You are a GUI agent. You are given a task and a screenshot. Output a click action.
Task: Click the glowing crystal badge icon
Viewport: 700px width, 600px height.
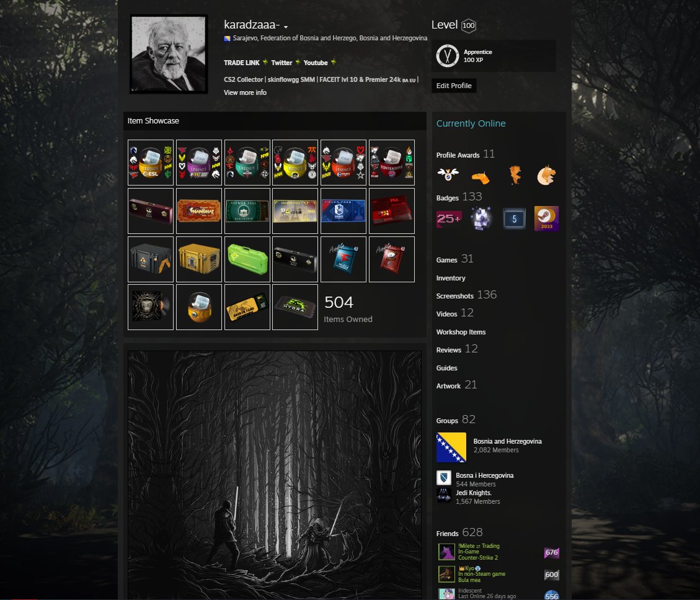481,218
